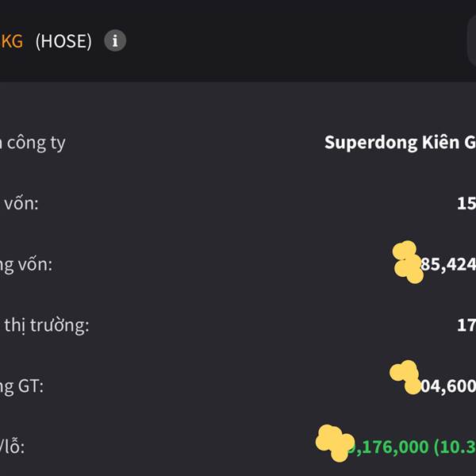Click the value starting with 17
Image resolution: width=476 pixels, height=476 pixels.
466,325
